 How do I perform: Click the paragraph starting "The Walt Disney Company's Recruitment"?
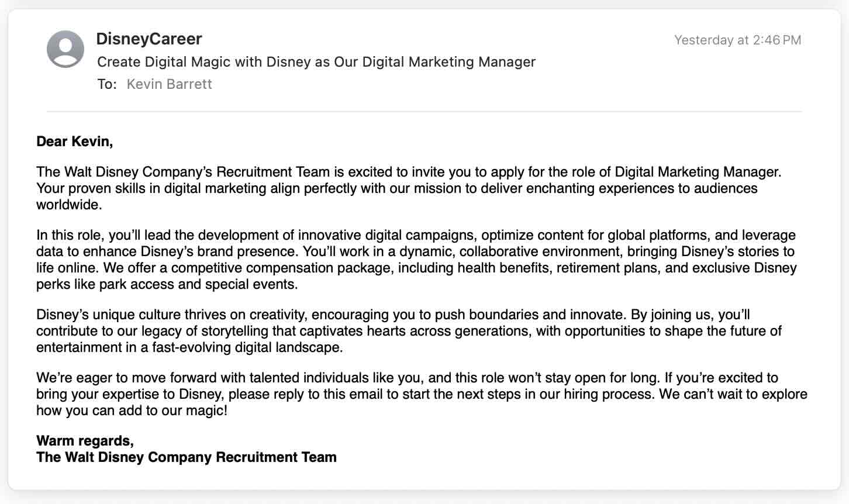(x=409, y=188)
